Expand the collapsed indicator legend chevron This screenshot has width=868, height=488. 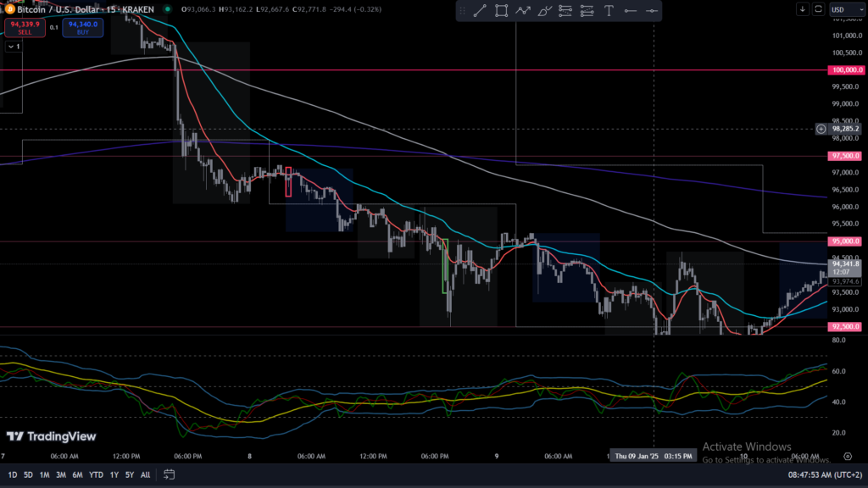point(12,47)
